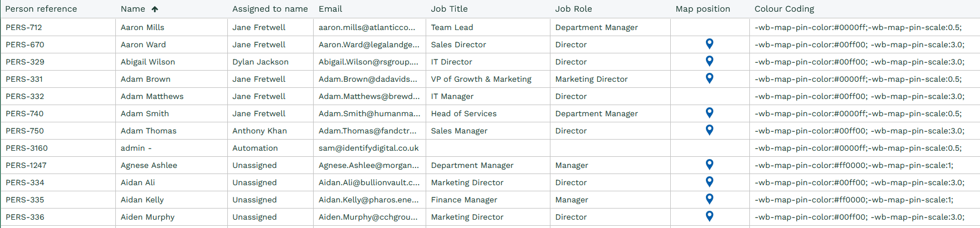980x228 pixels.
Task: Select the email sam@identifydigital.co.uk
Action: click(368, 148)
